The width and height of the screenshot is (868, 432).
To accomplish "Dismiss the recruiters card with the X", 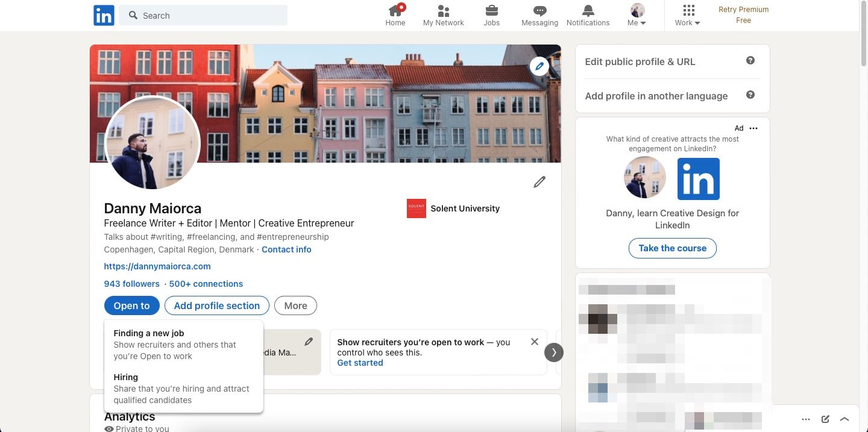I will 534,342.
